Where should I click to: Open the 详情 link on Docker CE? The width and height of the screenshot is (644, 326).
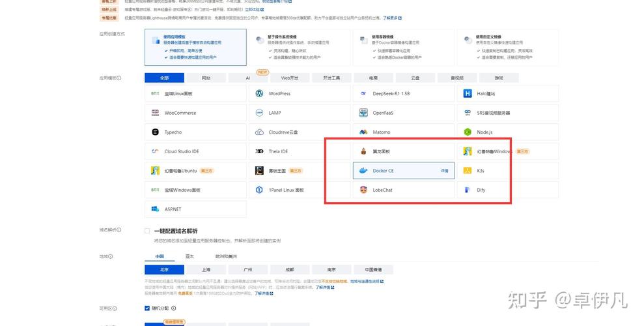coord(445,171)
